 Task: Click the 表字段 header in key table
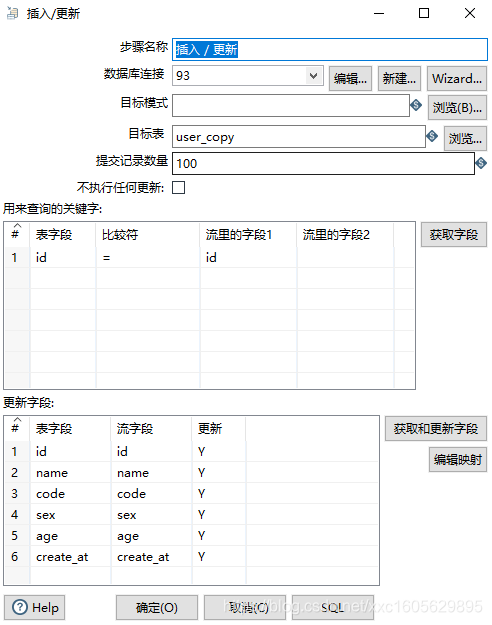coord(63,234)
